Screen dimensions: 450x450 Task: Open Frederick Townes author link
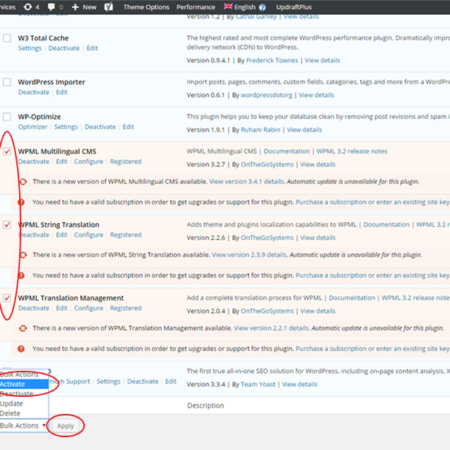point(272,60)
